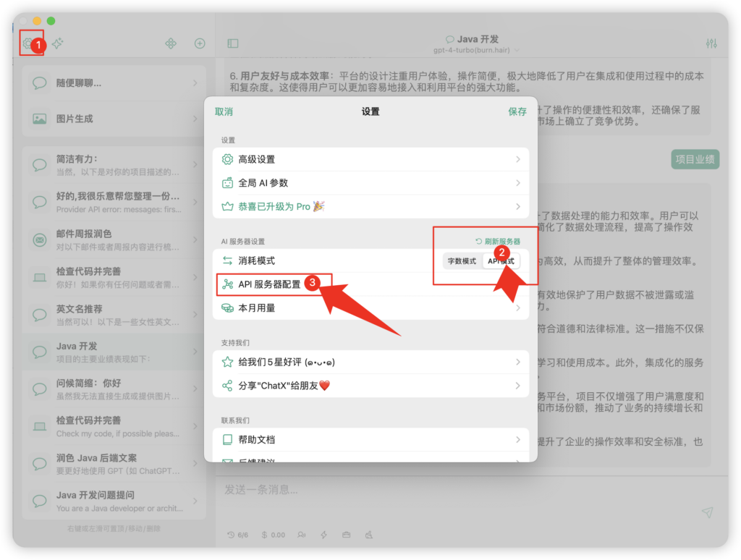The width and height of the screenshot is (741, 560).
Task: Select 字数模式 consumption mode
Action: coord(462,261)
